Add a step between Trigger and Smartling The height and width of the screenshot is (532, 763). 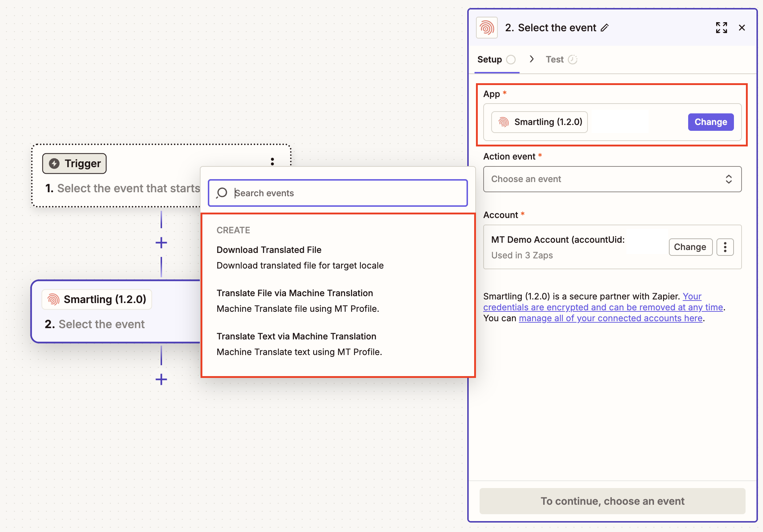pyautogui.click(x=161, y=243)
